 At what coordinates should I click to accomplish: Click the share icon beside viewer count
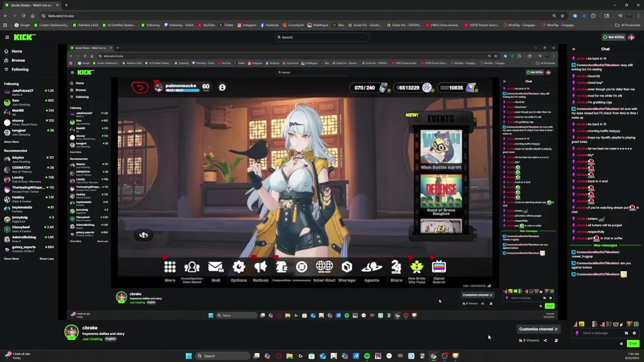pos(545,340)
